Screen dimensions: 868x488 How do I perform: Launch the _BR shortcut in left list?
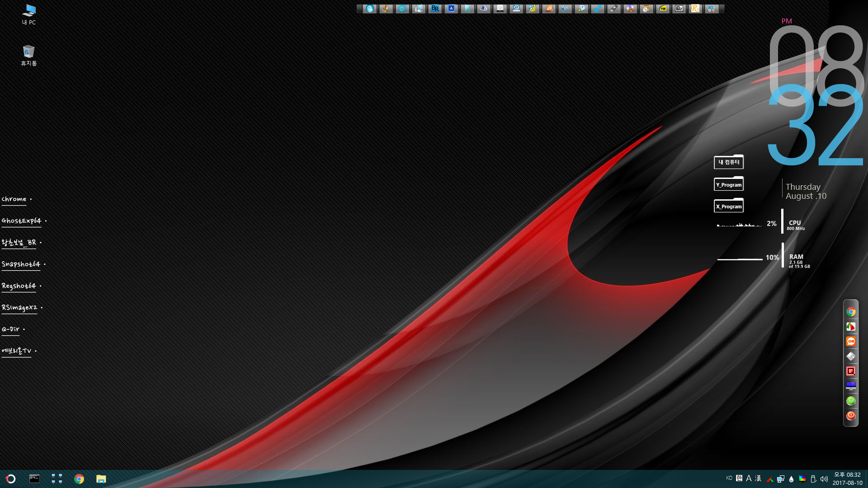pyautogui.click(x=19, y=243)
